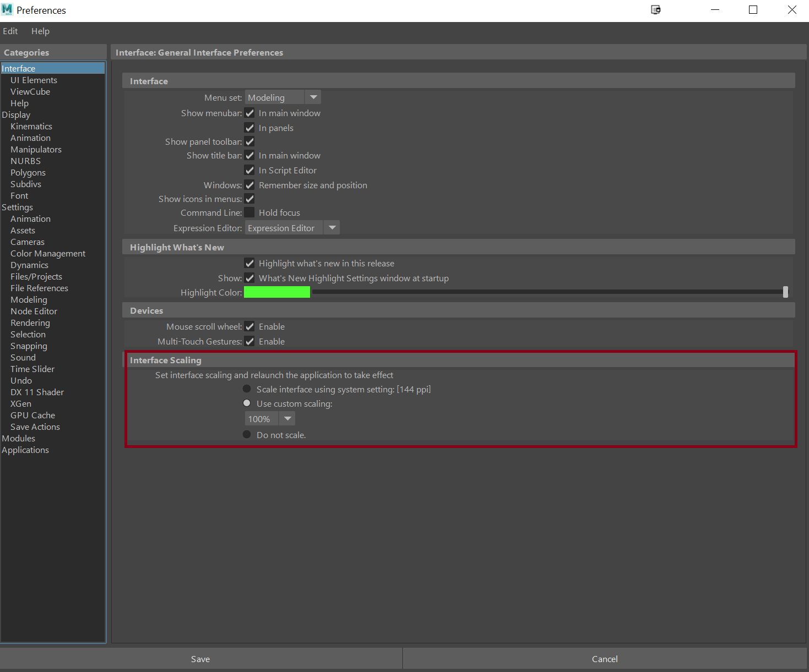Open the Menu set dropdown showing Modeling

[313, 97]
